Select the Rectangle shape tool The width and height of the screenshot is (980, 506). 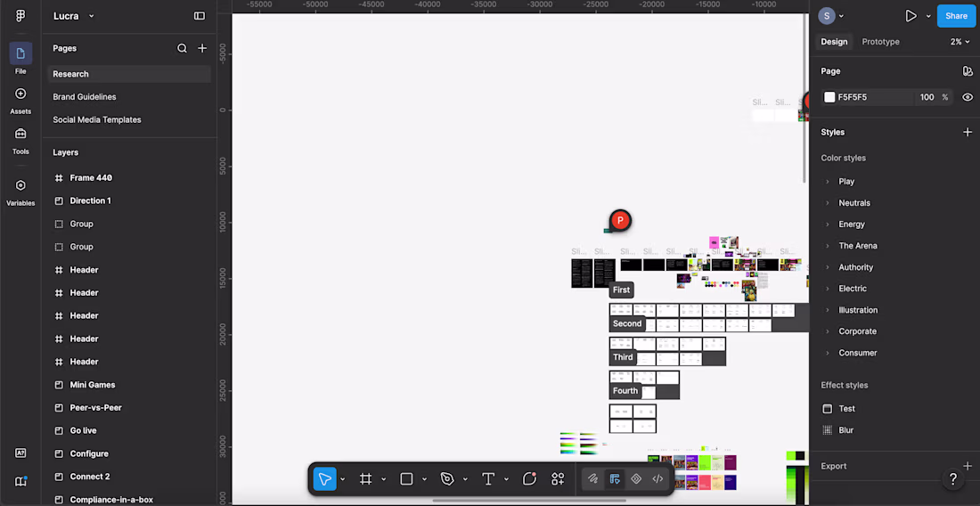(406, 479)
